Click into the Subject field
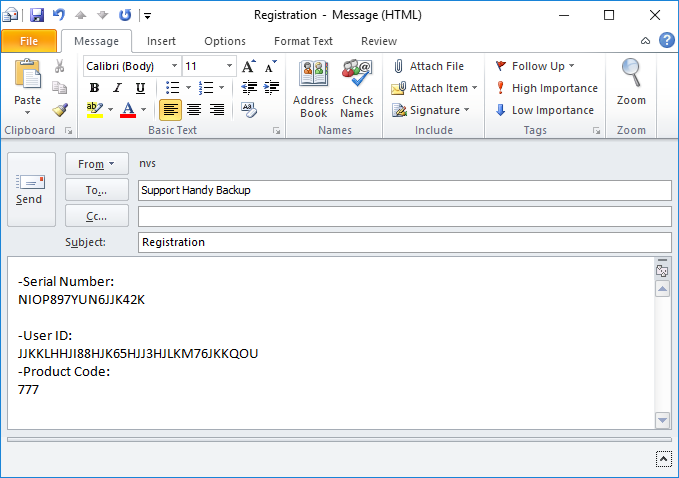Screen dimensions: 679x478 404,242
